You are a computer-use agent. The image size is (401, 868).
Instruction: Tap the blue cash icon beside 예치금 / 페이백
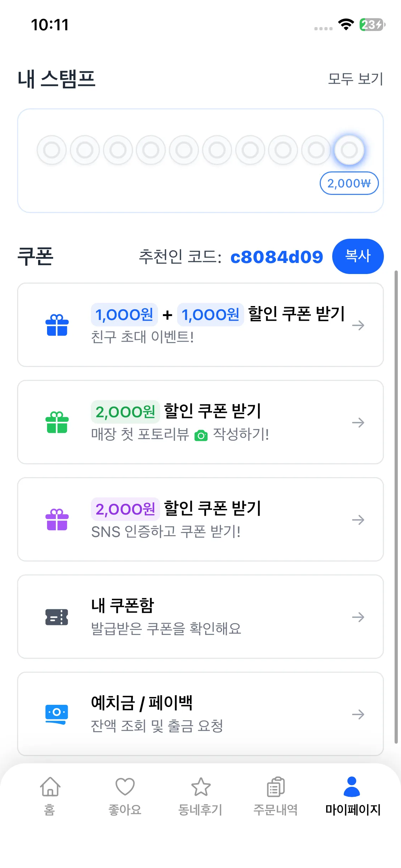coord(57,714)
